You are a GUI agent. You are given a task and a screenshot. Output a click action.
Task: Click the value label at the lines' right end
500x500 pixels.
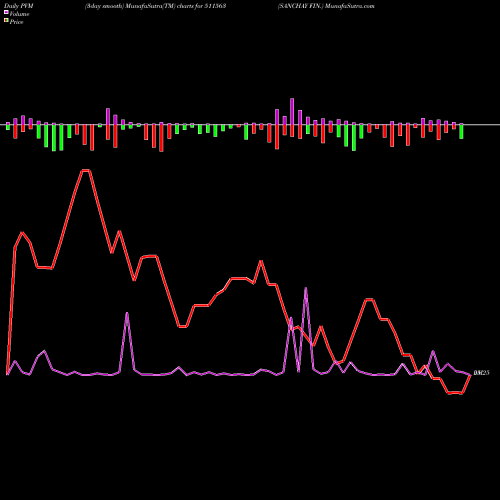(481, 373)
